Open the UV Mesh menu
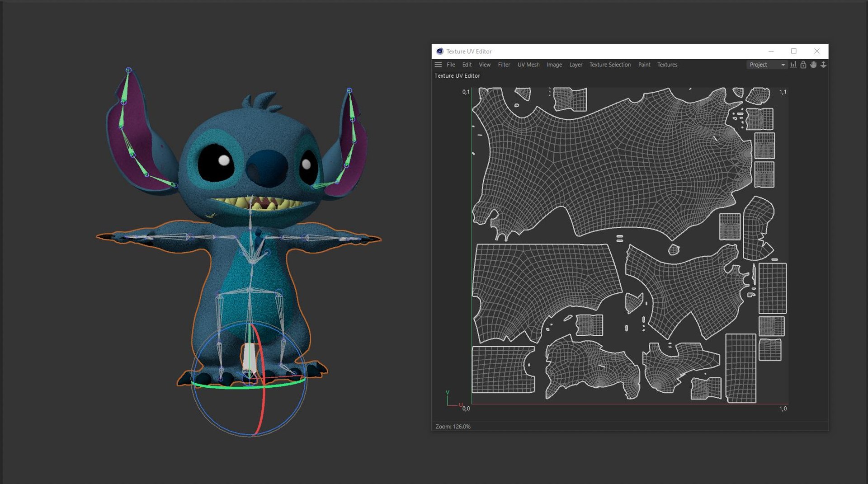 coord(528,65)
